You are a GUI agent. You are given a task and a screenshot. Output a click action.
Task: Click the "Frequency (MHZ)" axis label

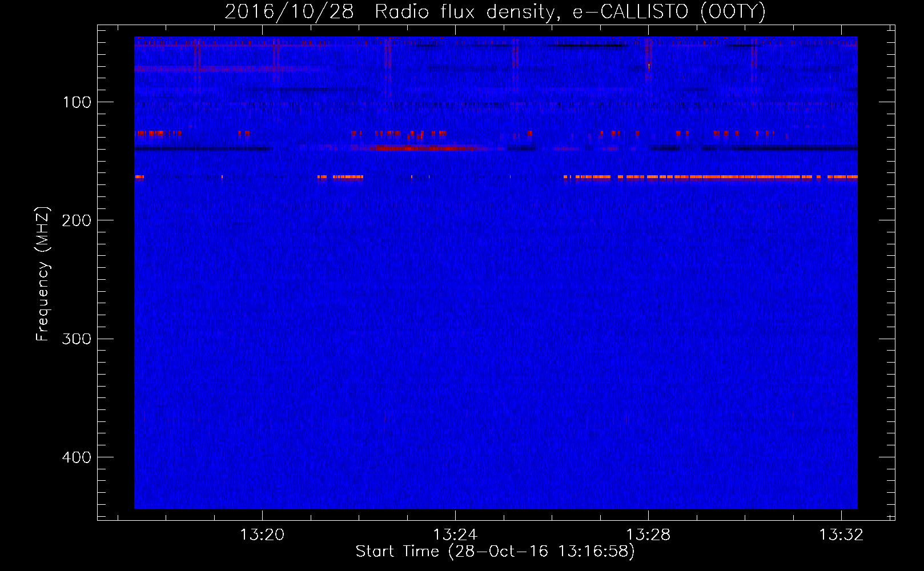click(x=43, y=274)
